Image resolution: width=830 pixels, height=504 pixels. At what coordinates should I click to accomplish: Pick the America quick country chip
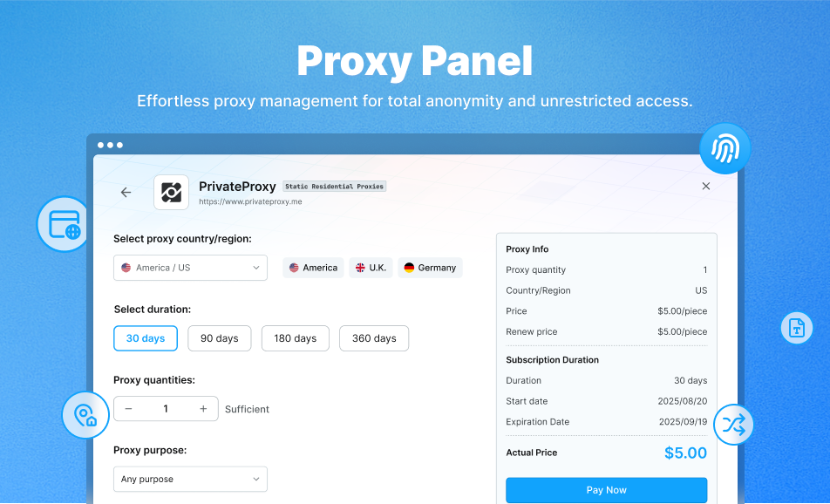[x=313, y=268]
